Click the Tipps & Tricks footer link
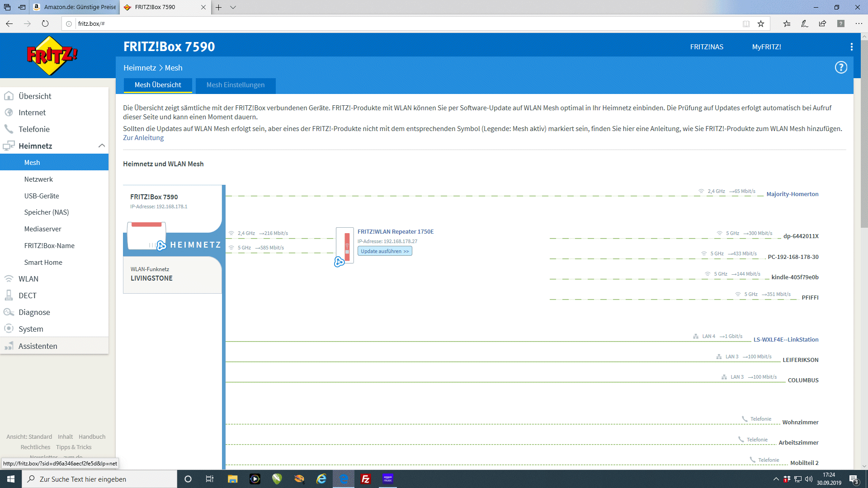The height and width of the screenshot is (488, 868). click(x=74, y=447)
